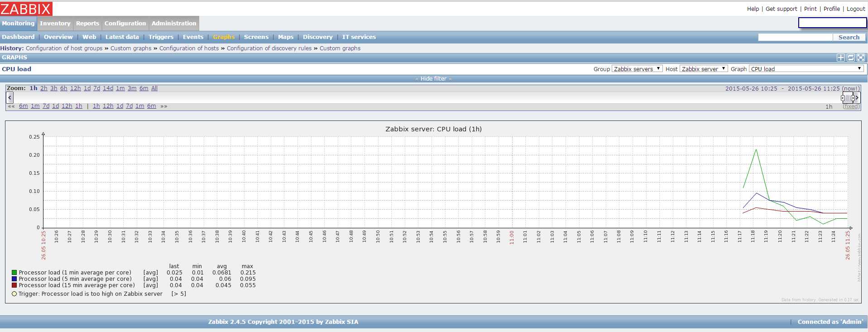
Task: Go to the Dashboard submenu
Action: pyautogui.click(x=18, y=37)
